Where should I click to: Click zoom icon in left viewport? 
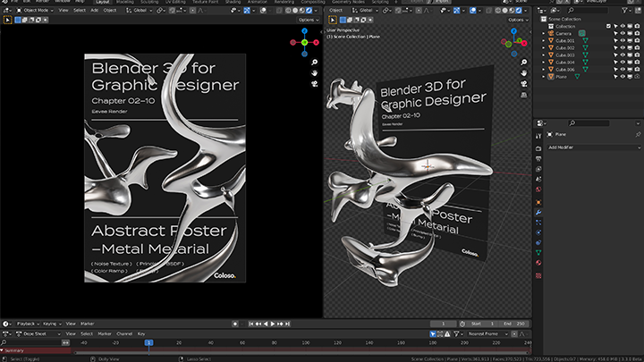315,62
